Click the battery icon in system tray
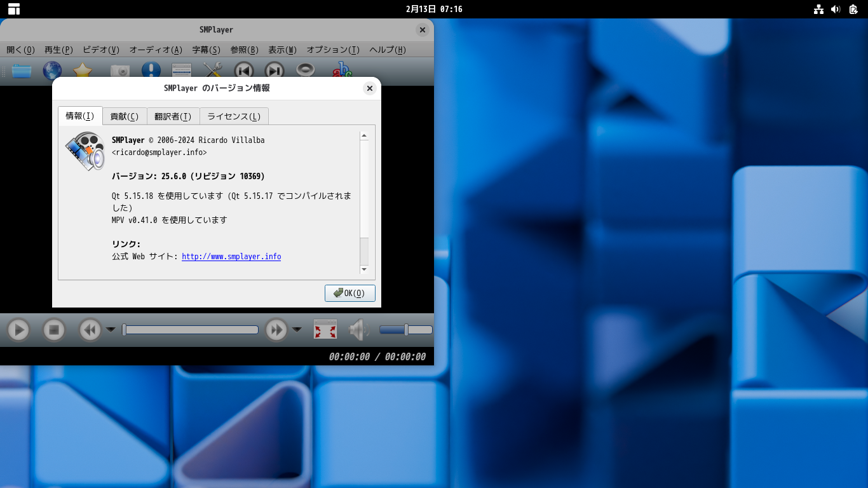Image resolution: width=868 pixels, height=488 pixels. (x=853, y=9)
